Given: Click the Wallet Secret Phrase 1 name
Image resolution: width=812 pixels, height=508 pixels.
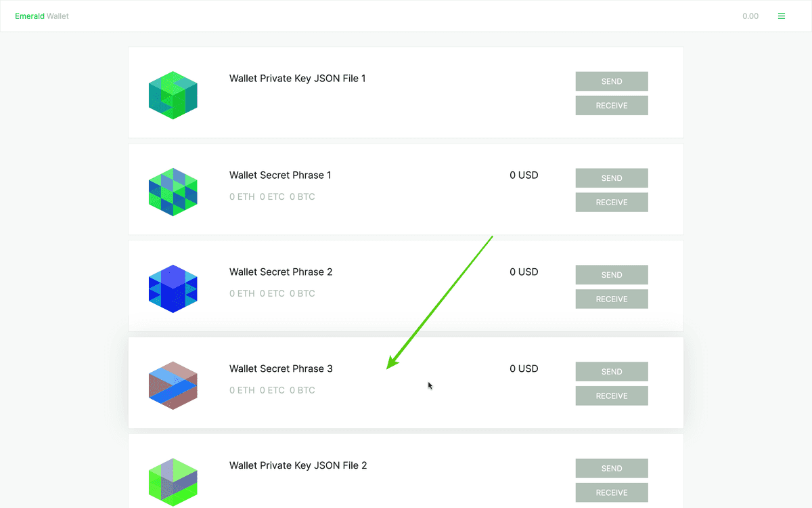Looking at the screenshot, I should click(280, 175).
